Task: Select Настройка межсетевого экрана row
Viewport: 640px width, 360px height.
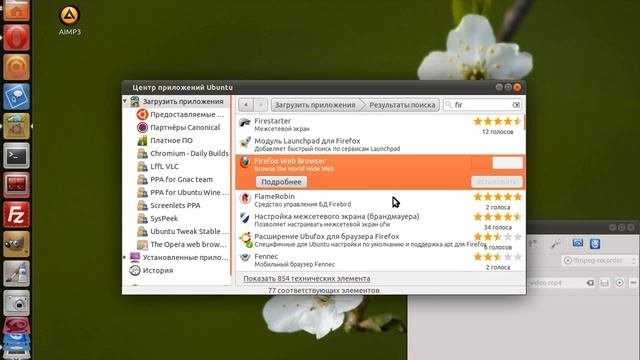Action: pyautogui.click(x=380, y=220)
